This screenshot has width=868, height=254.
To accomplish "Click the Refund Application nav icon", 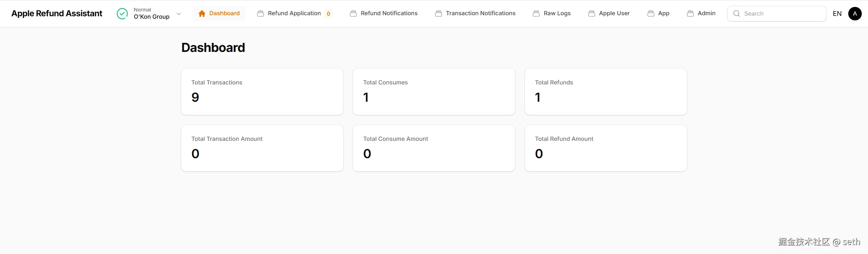I will click(x=260, y=13).
